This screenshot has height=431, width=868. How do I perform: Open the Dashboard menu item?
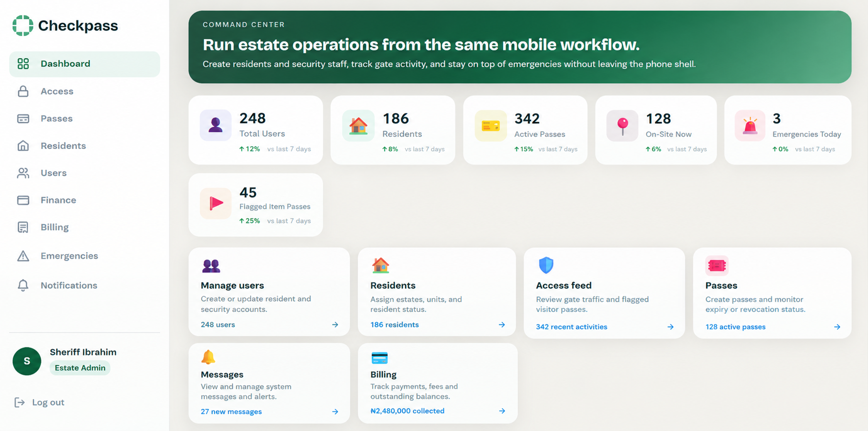click(84, 64)
